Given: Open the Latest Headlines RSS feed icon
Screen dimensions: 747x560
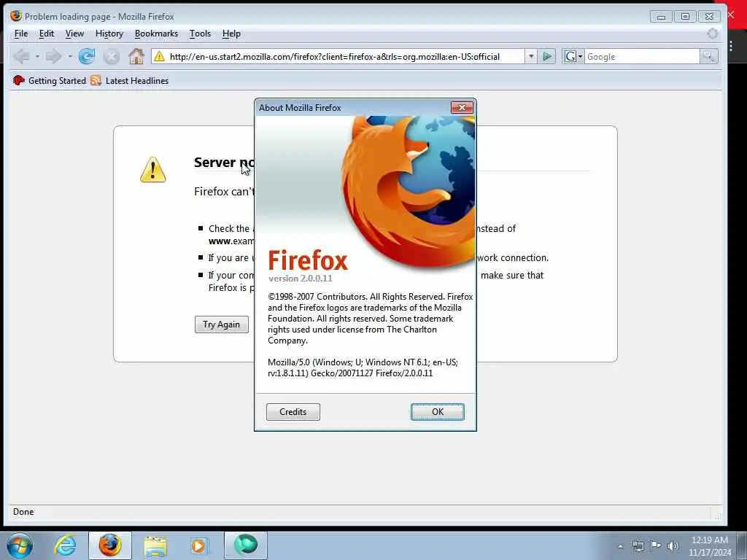Looking at the screenshot, I should tap(96, 80).
